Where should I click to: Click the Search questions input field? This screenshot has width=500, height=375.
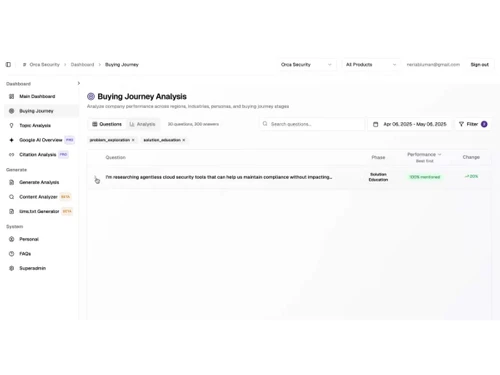click(312, 124)
